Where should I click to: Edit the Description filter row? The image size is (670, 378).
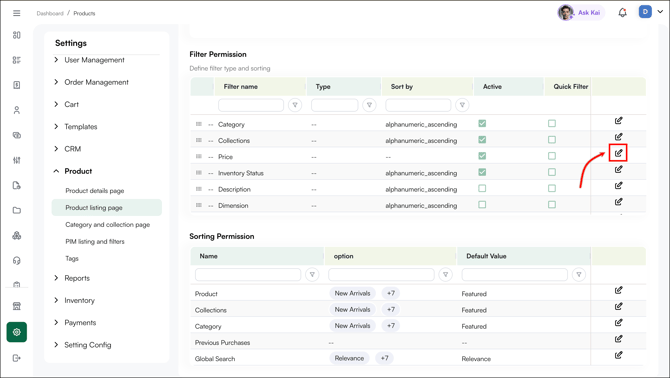click(x=618, y=186)
